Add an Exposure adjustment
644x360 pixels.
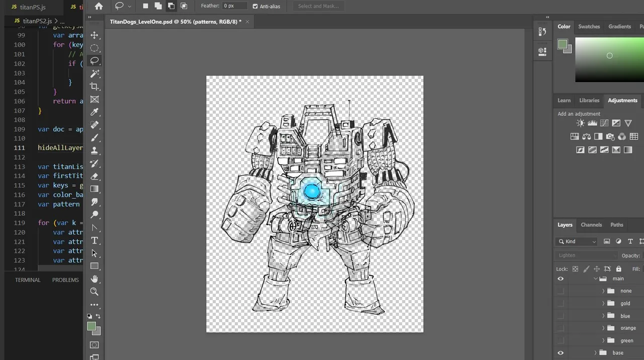(x=616, y=123)
